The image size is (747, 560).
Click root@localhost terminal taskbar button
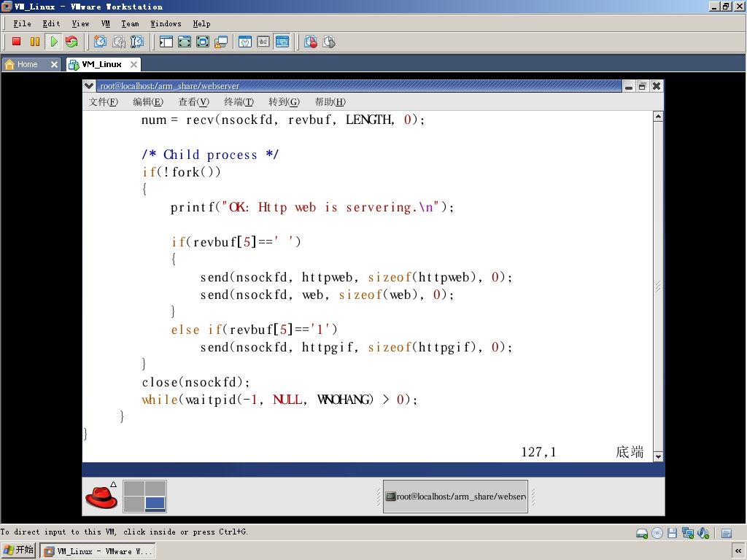point(455,496)
